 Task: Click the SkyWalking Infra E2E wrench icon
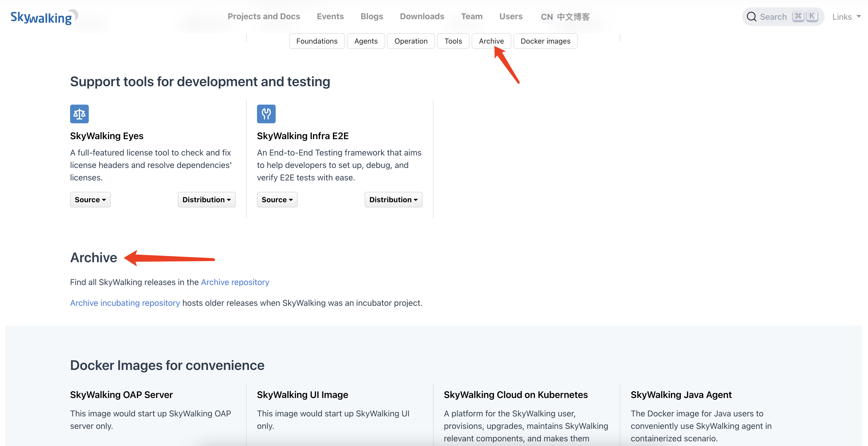click(x=266, y=114)
